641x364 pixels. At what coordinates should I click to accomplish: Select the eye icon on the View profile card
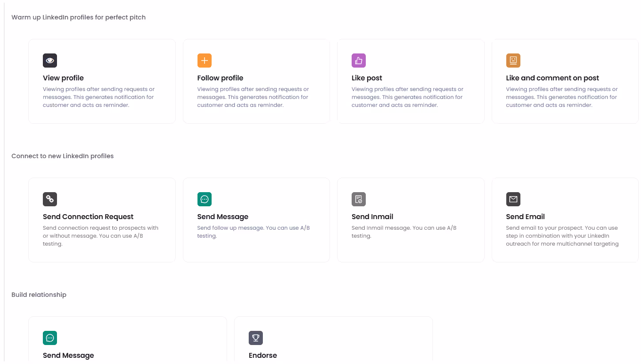50,61
